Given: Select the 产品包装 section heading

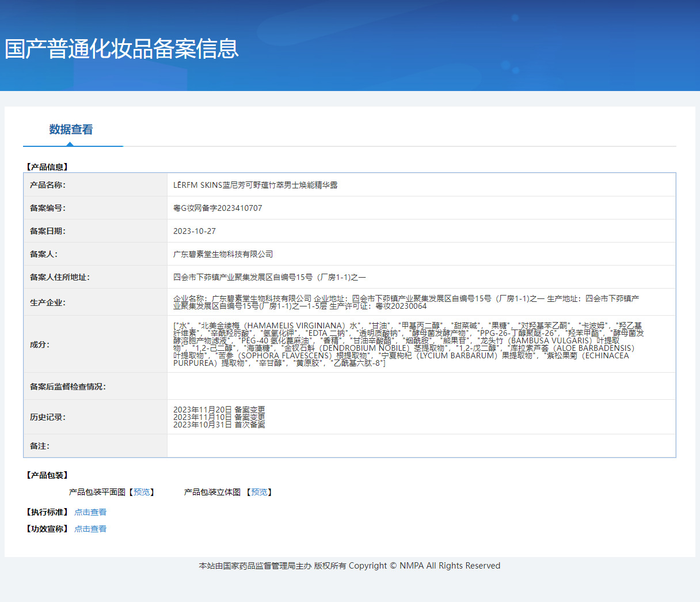Looking at the screenshot, I should point(47,475).
